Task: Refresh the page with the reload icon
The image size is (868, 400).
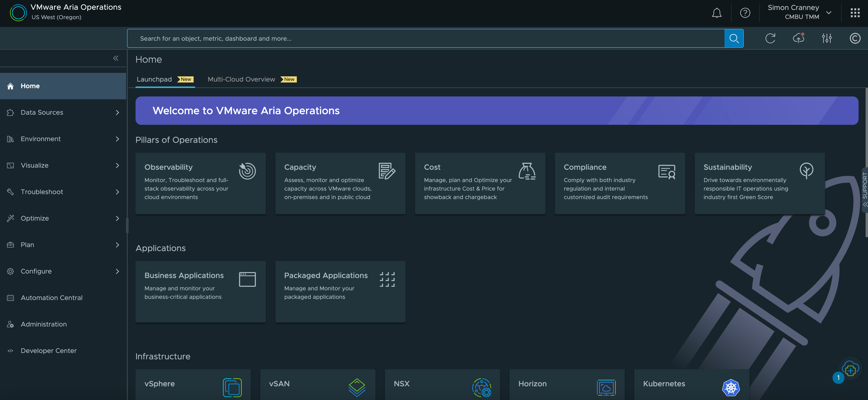Action: click(770, 39)
